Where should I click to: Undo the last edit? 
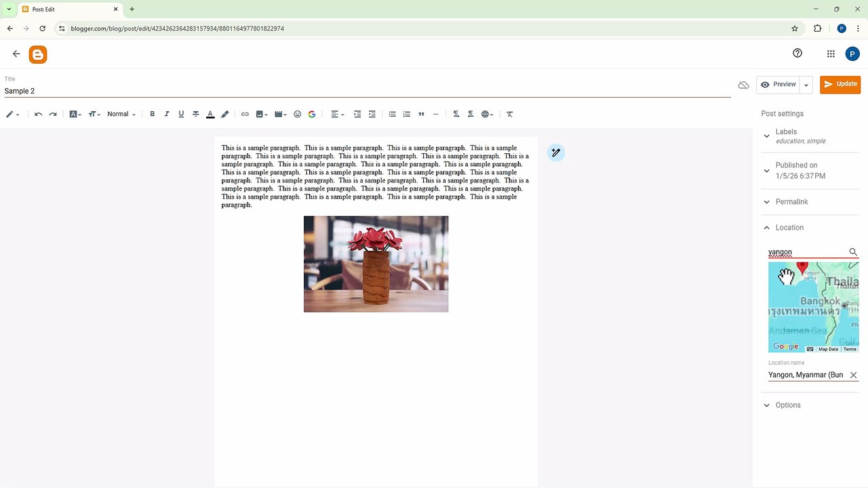click(38, 115)
